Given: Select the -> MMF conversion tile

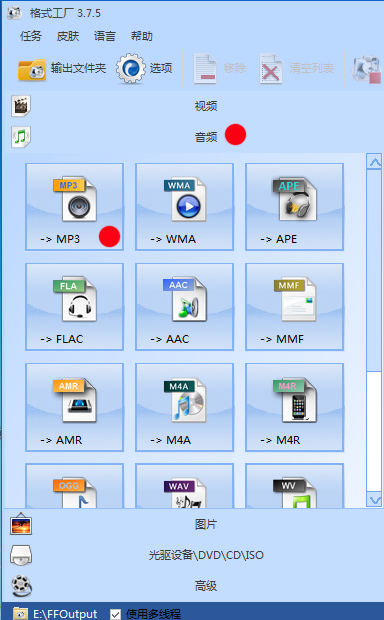Looking at the screenshot, I should coord(295,307).
